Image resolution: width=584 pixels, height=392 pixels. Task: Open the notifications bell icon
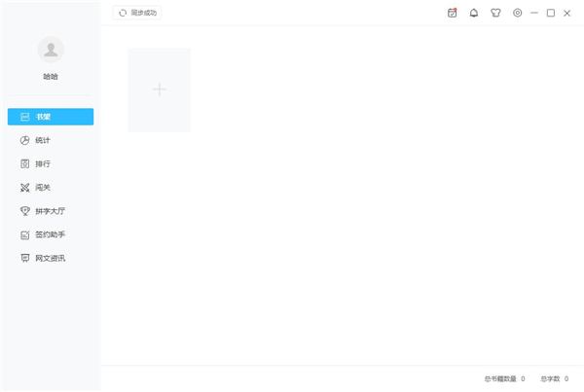coord(473,13)
